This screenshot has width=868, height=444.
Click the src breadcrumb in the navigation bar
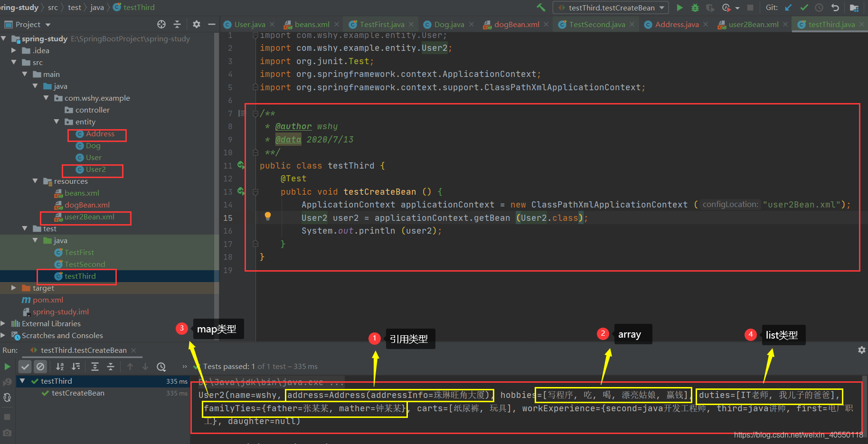tap(53, 7)
